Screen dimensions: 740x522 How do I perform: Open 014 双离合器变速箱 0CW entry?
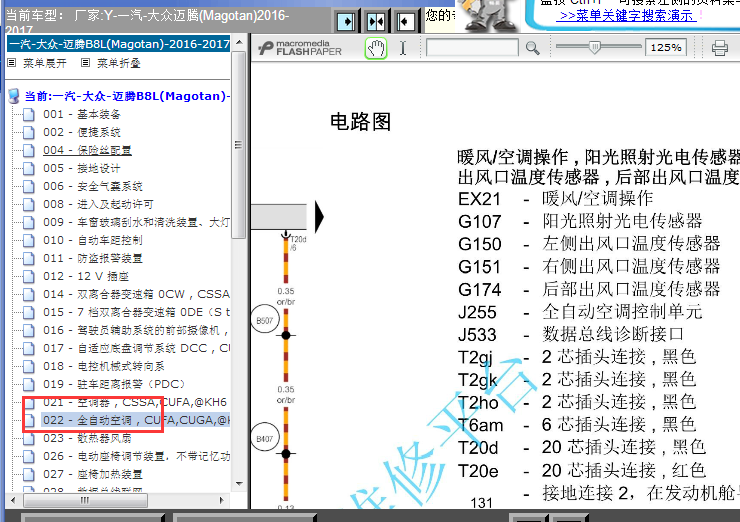click(x=136, y=295)
